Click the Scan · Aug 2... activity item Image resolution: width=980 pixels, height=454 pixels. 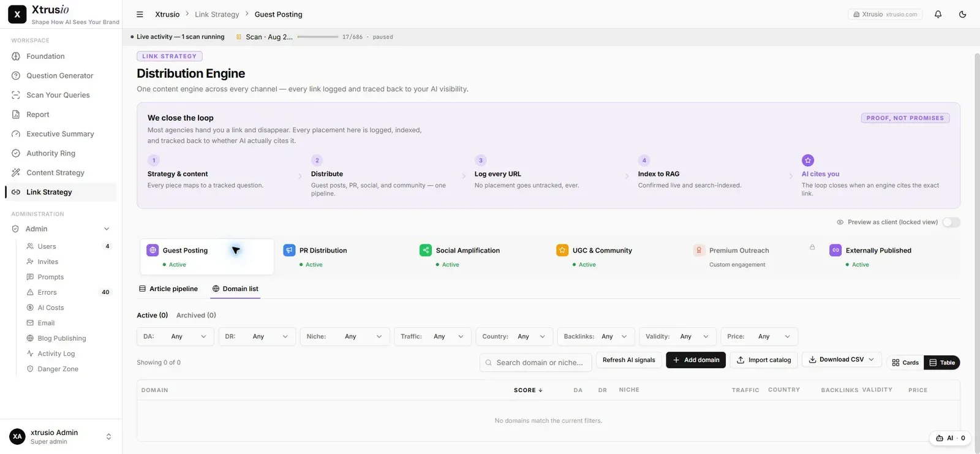click(265, 37)
